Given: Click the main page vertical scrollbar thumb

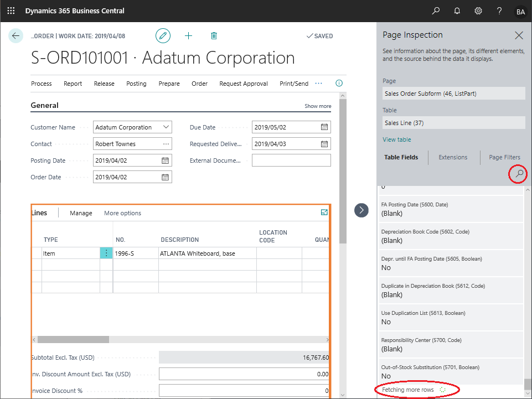Looking at the screenshot, I should click(343, 172).
